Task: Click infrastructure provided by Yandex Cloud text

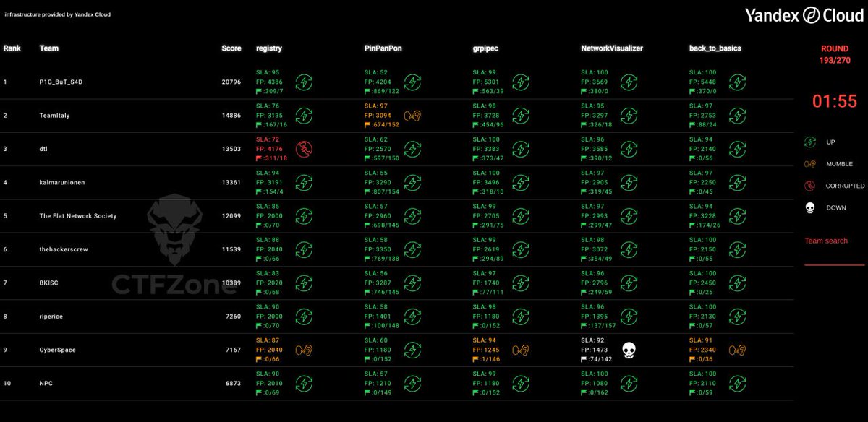Action: [57, 14]
